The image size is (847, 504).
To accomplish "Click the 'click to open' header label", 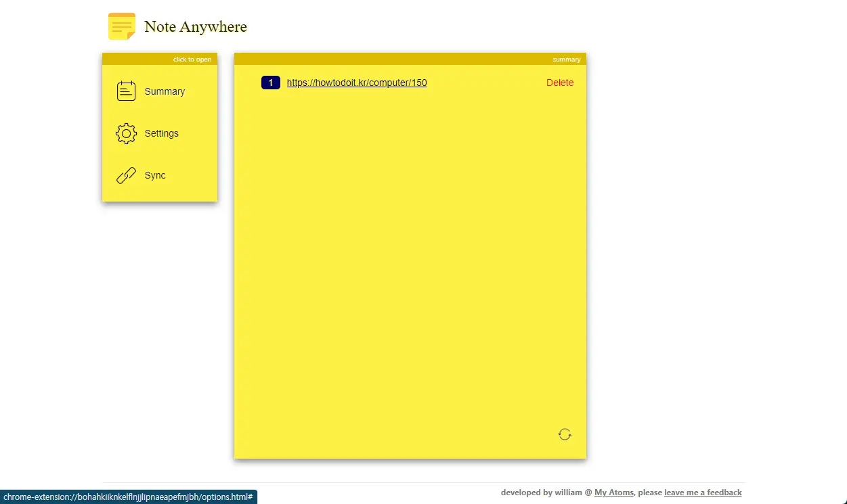I will (x=192, y=60).
